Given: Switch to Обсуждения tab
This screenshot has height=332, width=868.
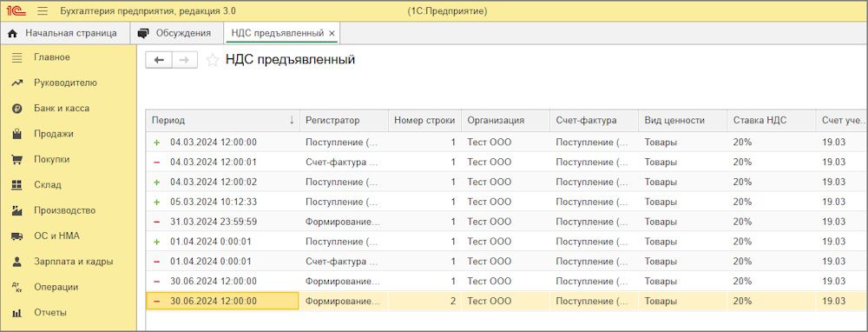Looking at the screenshot, I should click(176, 33).
